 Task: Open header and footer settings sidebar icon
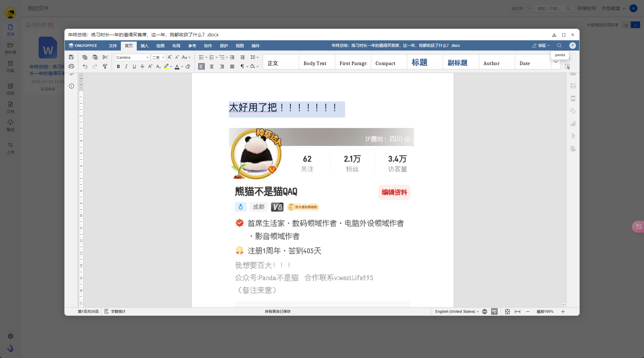[573, 98]
